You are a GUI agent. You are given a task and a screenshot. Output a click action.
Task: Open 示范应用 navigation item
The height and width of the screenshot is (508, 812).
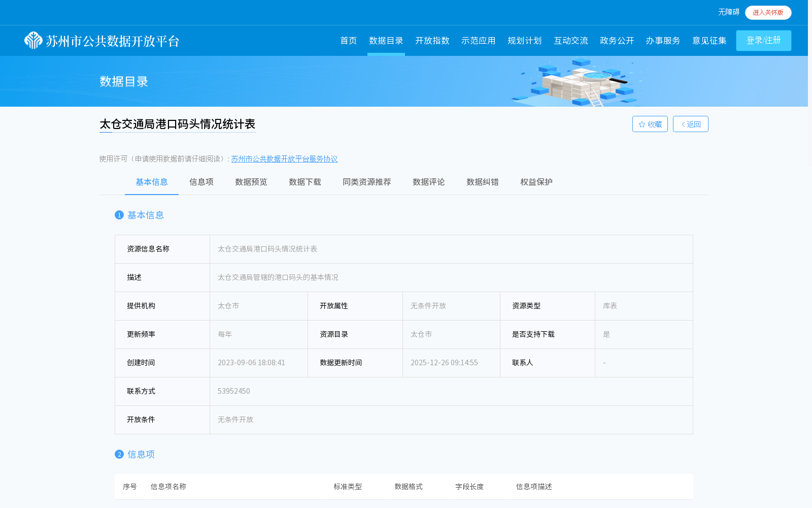click(x=479, y=41)
